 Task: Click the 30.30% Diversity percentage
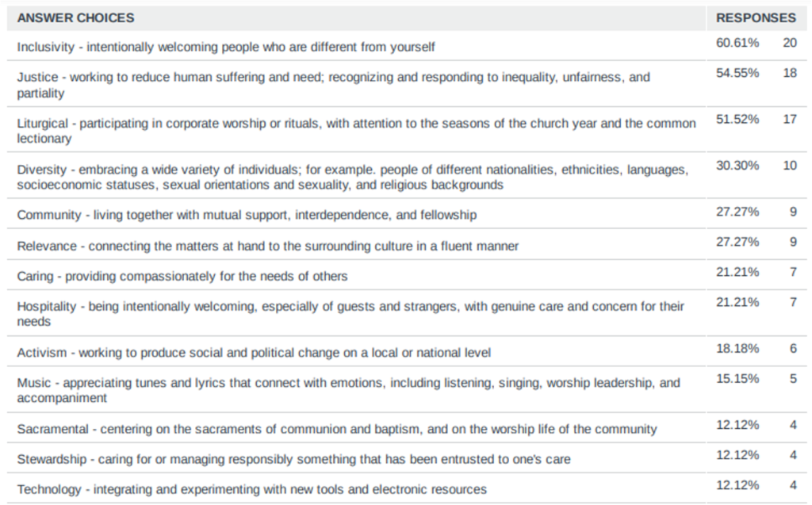coord(737,165)
